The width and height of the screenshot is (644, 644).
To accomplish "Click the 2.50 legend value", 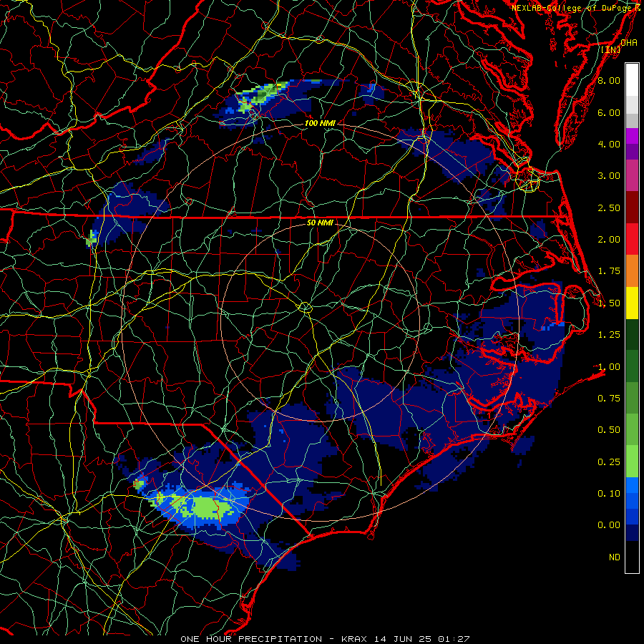I will coord(609,208).
